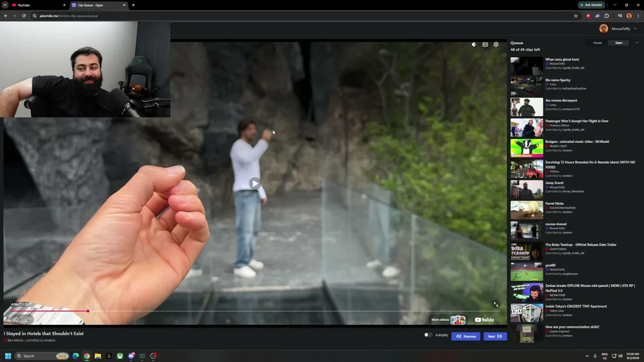
Task: Close the YouTube browser tab
Action: click(64, 5)
